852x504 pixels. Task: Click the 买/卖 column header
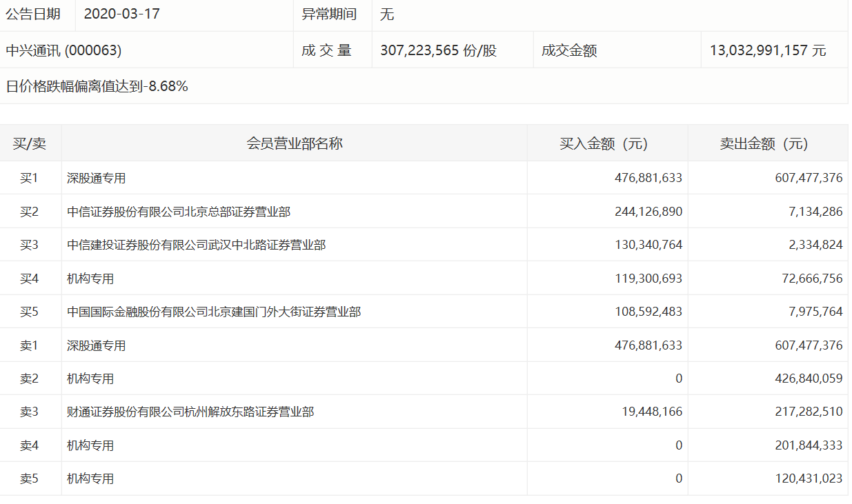[30, 143]
